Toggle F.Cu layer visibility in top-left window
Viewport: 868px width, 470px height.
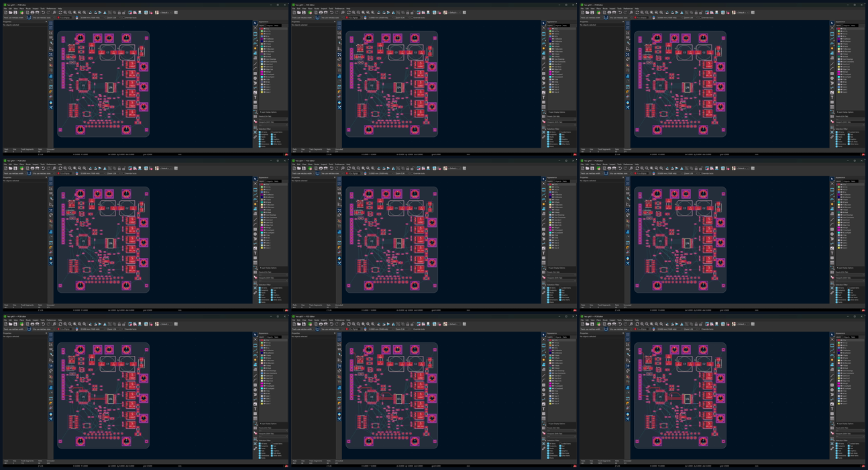[x=264, y=28]
